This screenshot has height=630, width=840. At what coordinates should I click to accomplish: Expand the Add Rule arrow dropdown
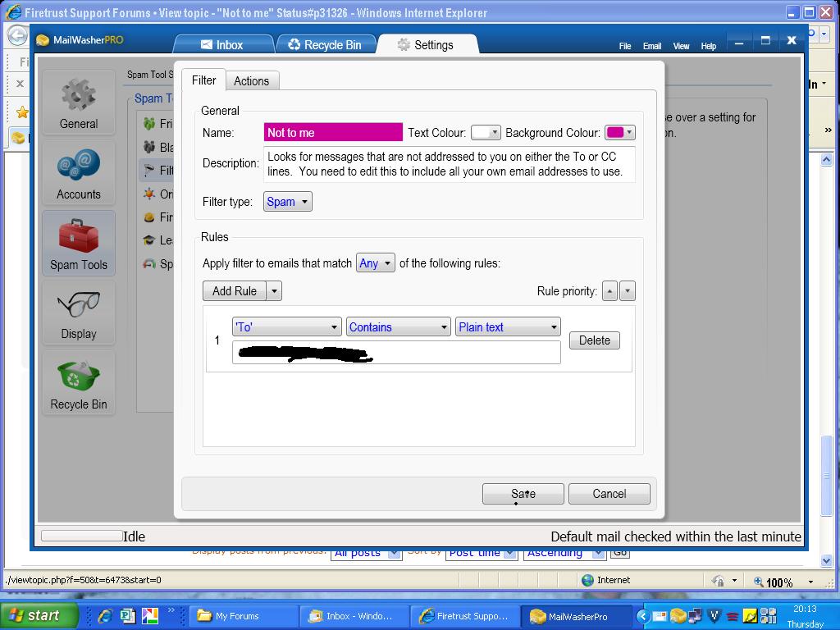(274, 291)
